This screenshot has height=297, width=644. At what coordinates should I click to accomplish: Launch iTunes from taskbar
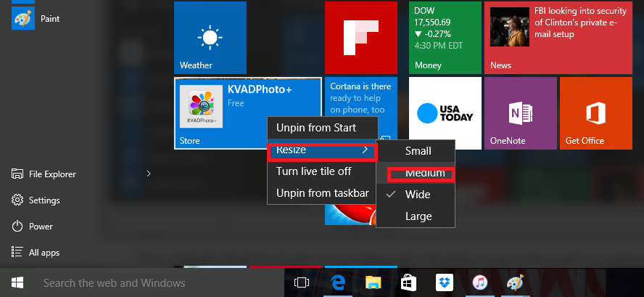[479, 283]
